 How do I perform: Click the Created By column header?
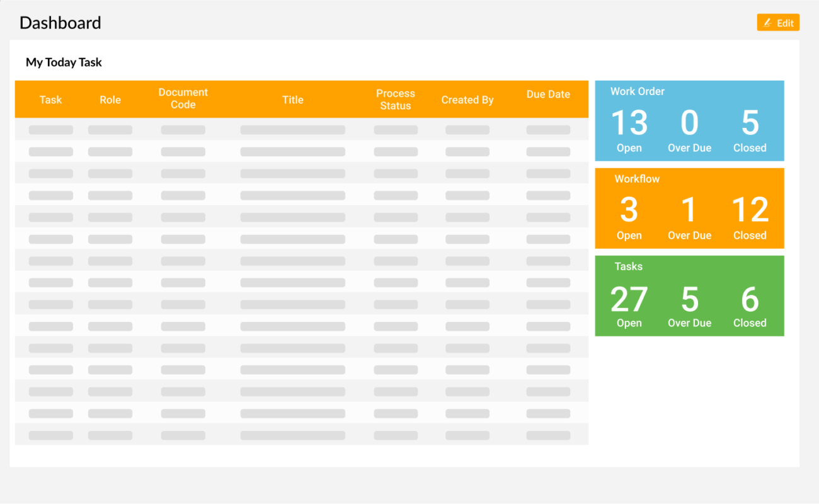[467, 100]
